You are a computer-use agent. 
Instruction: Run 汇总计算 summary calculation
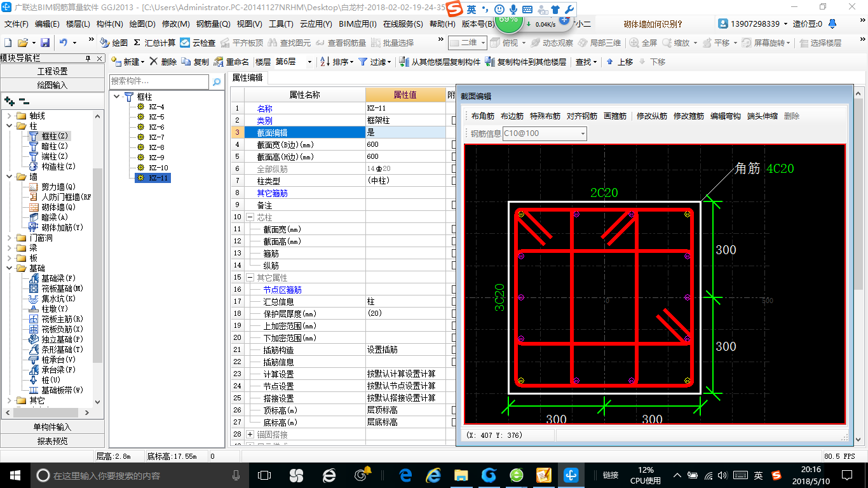coord(154,43)
